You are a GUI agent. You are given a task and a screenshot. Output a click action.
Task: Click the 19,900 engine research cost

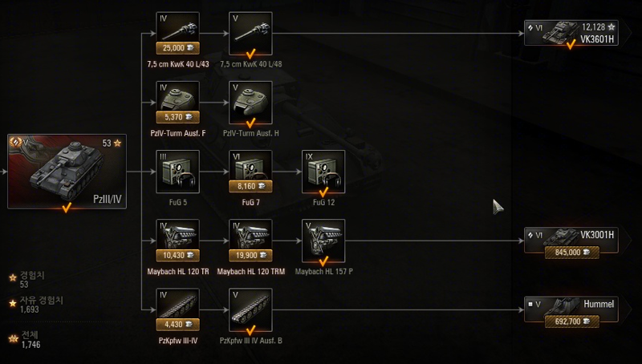pos(250,255)
